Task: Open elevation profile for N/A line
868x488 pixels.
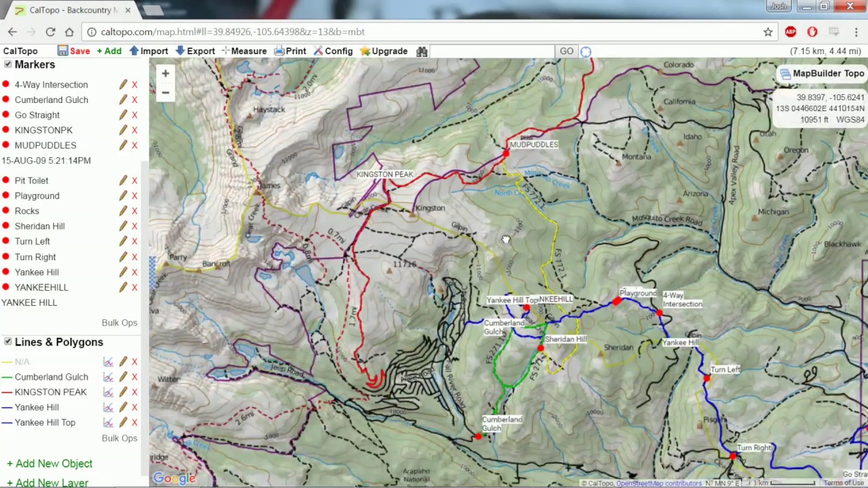Action: point(108,362)
